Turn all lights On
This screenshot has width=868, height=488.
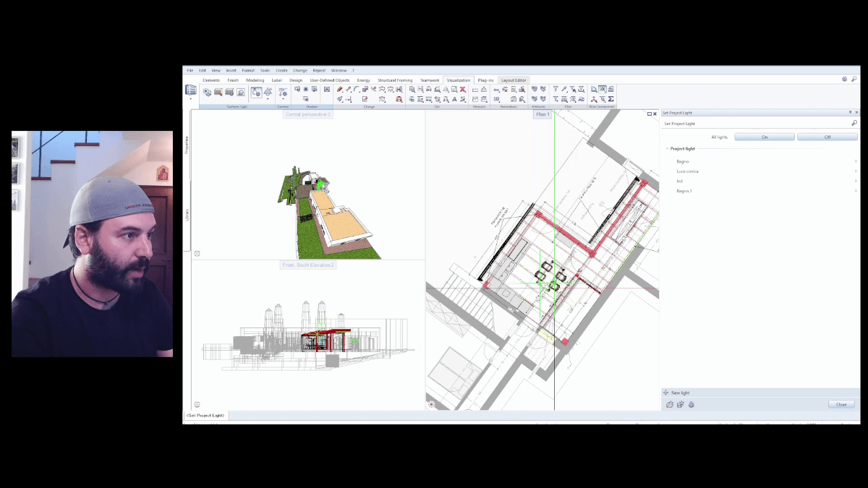(765, 137)
